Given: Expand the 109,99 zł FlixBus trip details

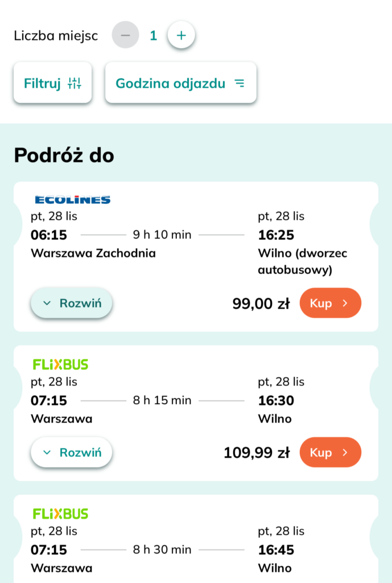Looking at the screenshot, I should pos(71,453).
